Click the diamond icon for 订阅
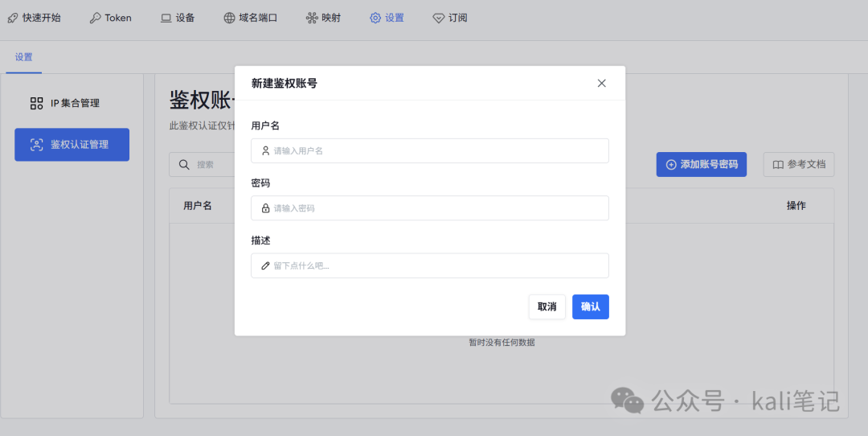 [438, 18]
